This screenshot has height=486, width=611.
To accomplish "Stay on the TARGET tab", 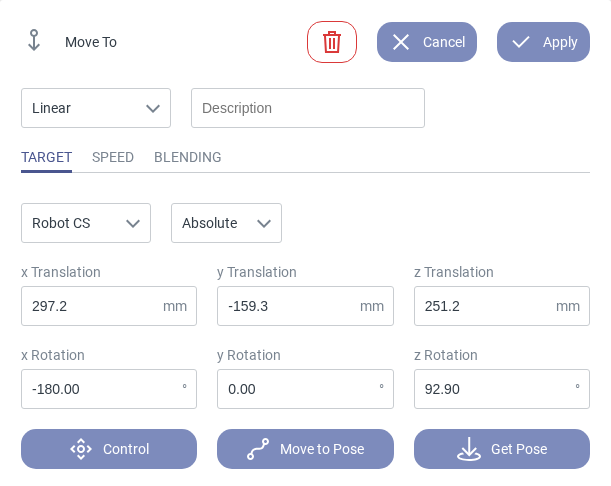I will [46, 157].
